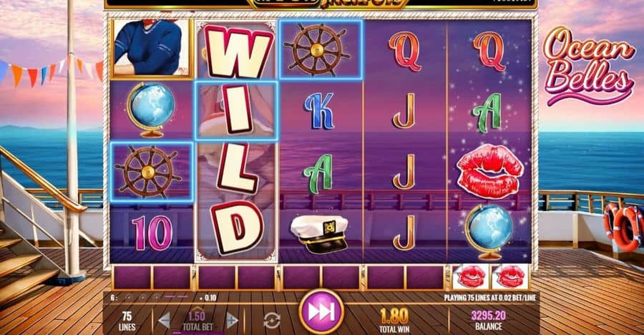Decrease total bet with left arrow
The height and width of the screenshot is (335, 644).
pyautogui.click(x=165, y=320)
